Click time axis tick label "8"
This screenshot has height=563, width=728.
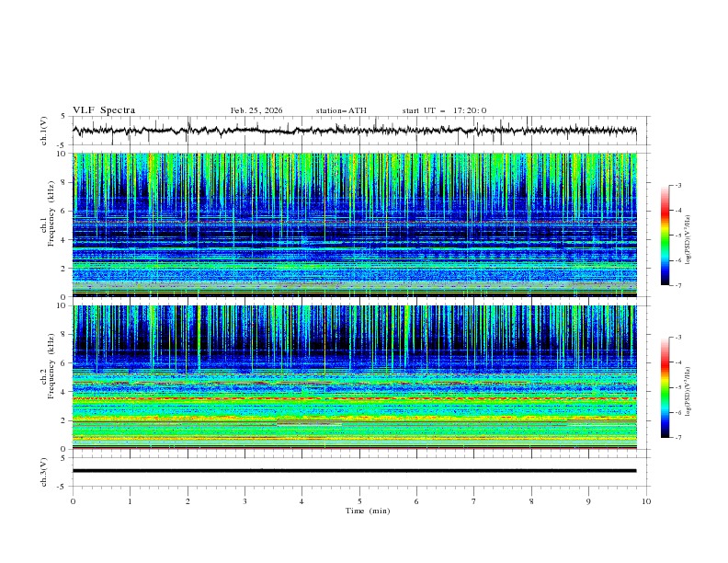point(531,501)
